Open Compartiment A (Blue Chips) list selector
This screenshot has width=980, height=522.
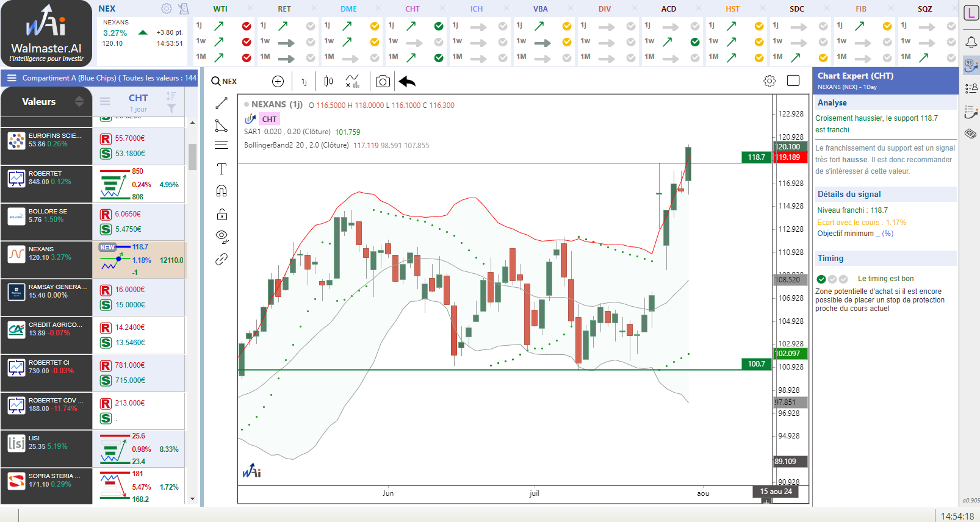109,78
